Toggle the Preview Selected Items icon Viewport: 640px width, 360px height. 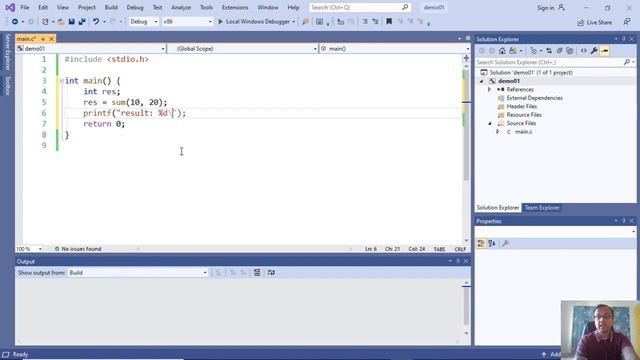click(604, 51)
